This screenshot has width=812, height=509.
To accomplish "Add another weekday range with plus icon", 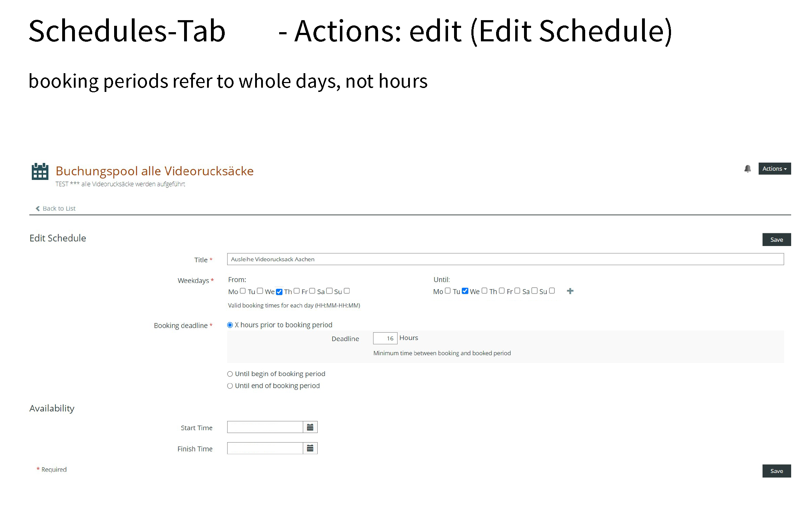I will pyautogui.click(x=570, y=291).
